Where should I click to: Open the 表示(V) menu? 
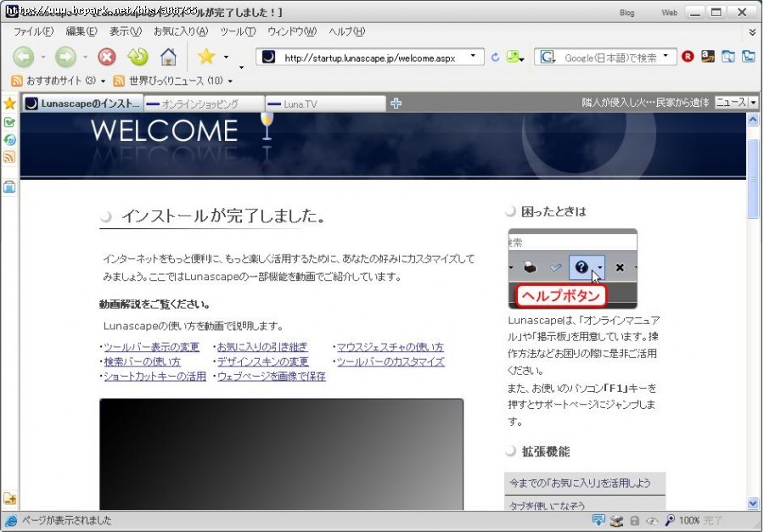126,31
